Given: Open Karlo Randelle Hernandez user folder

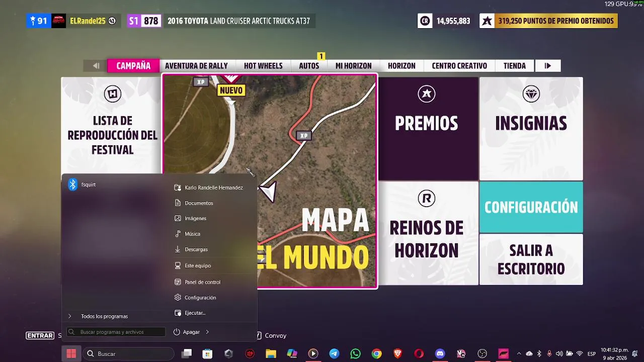Looking at the screenshot, I should pos(208,188).
